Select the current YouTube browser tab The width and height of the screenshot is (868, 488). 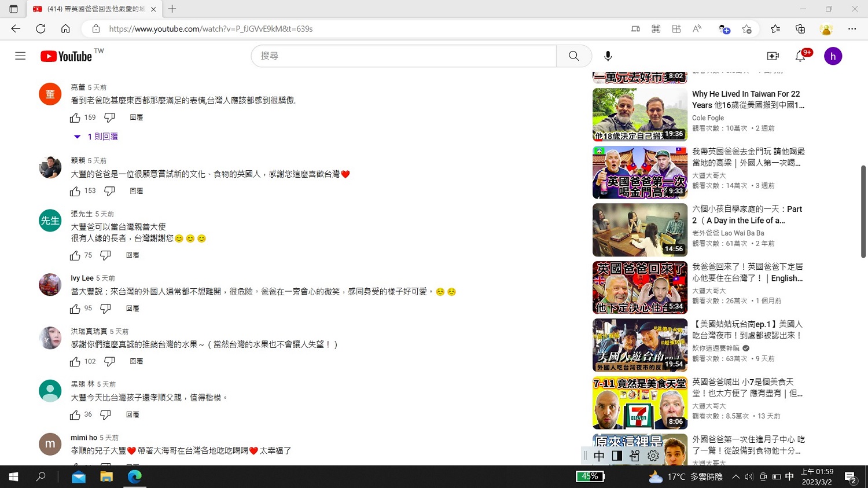(94, 9)
